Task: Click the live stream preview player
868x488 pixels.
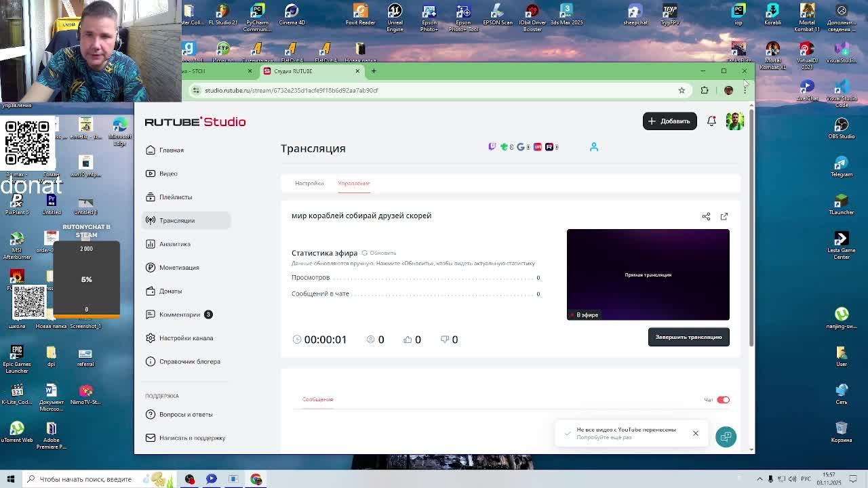Action: tap(648, 274)
